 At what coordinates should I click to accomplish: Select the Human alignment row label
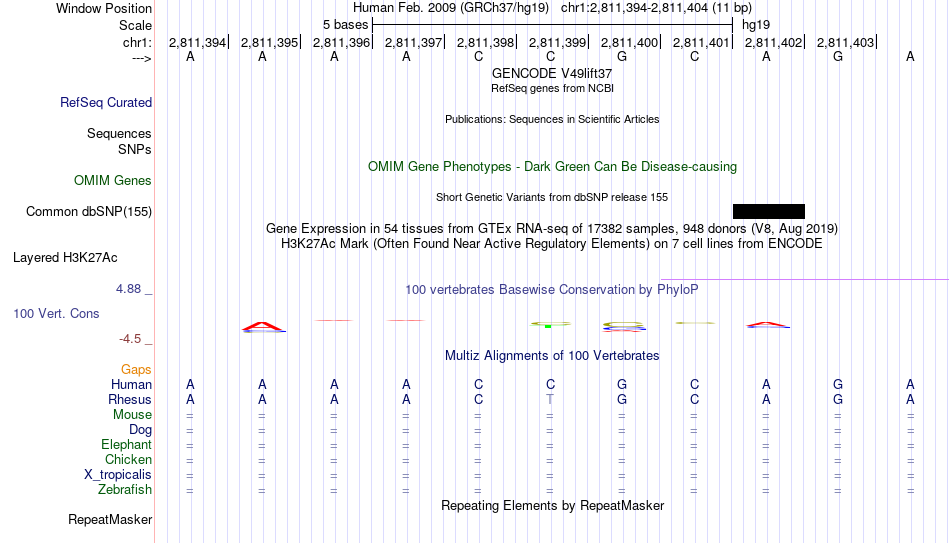(131, 385)
